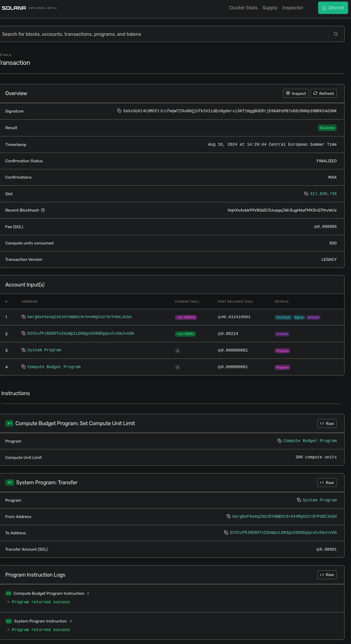Copy the transaction signature via copy icon
Image resolution: width=351 pixels, height=644 pixels.
(119, 111)
